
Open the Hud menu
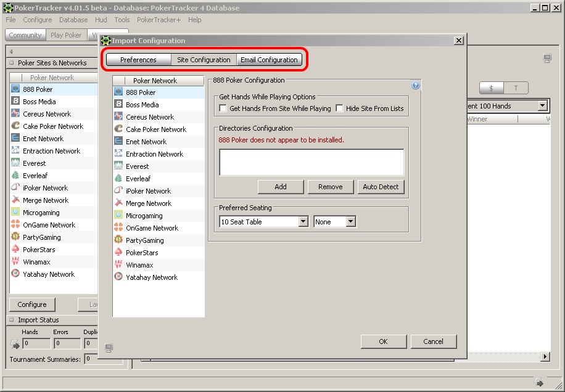101,20
